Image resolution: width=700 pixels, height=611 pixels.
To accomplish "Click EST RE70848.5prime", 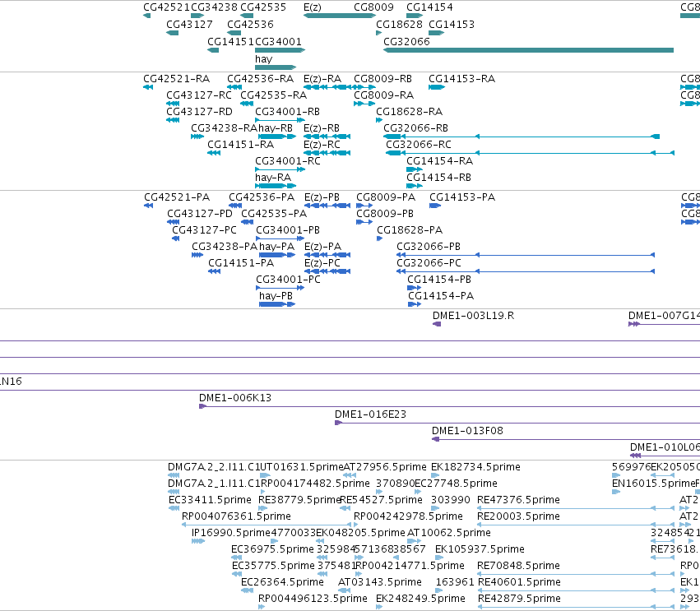I will [x=518, y=566].
